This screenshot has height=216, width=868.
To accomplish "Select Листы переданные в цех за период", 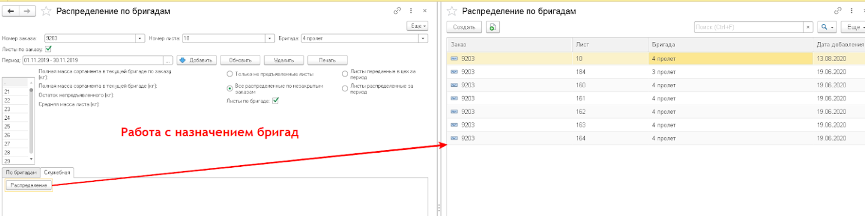I will point(345,74).
